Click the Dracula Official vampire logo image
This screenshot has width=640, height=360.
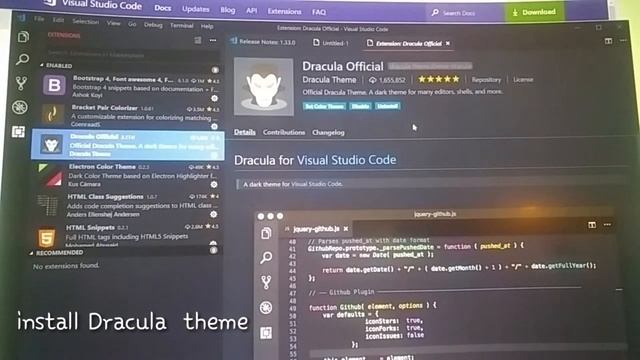click(263, 87)
